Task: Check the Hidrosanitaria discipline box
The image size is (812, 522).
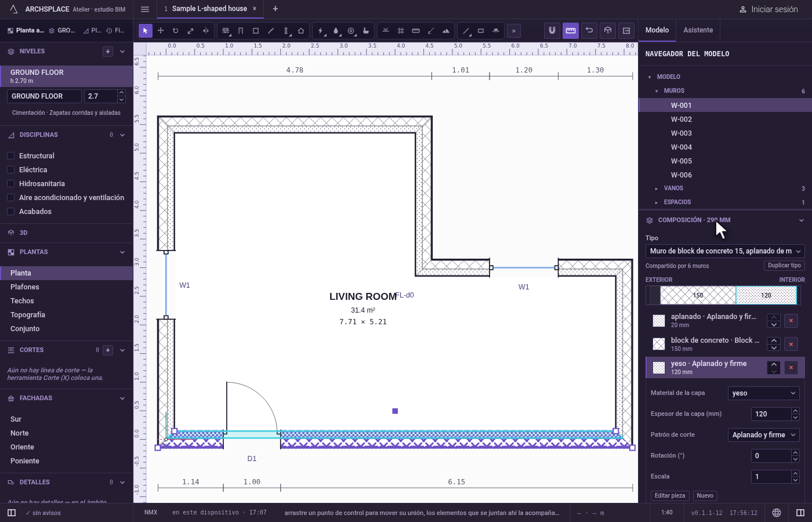Action: coord(10,184)
